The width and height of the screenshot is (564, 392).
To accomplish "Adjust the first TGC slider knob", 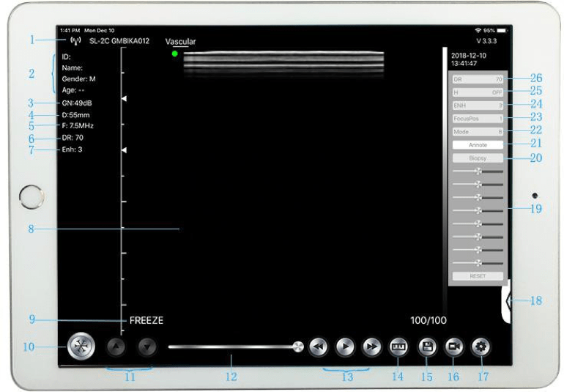I will coord(478,171).
